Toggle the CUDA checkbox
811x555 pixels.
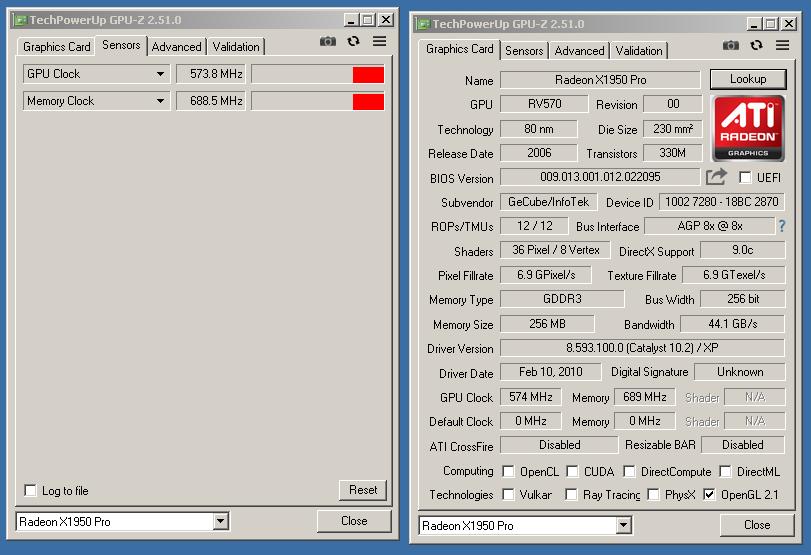pos(573,471)
